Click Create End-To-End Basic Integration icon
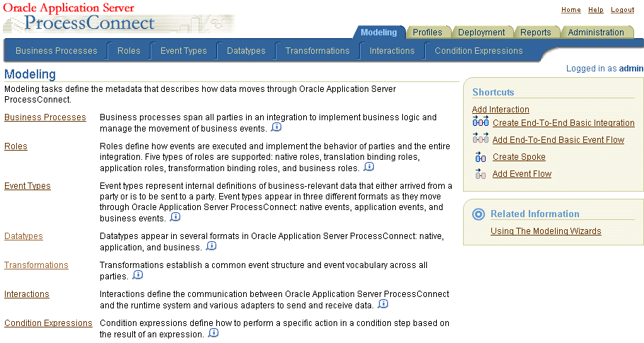 (x=481, y=121)
